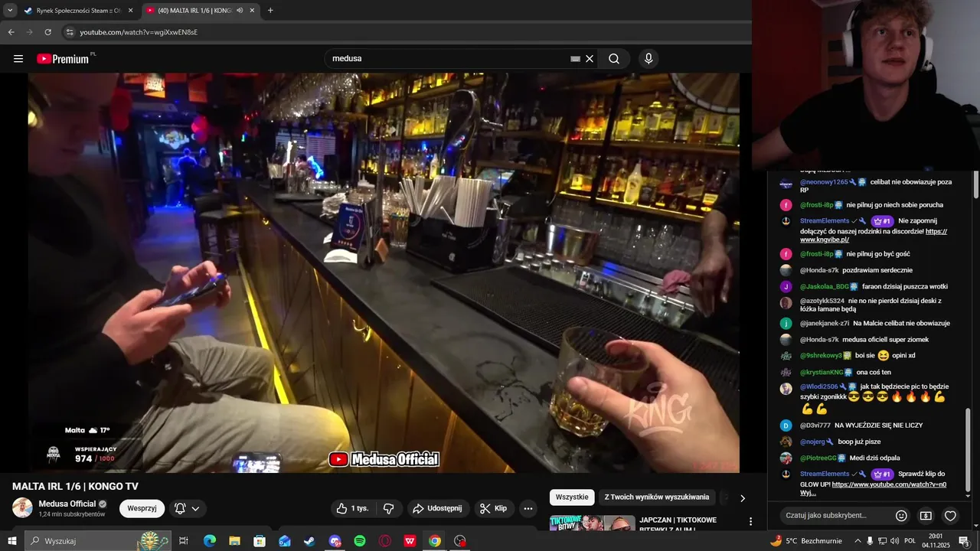
Task: Open the emoji picker in chat
Action: (901, 516)
